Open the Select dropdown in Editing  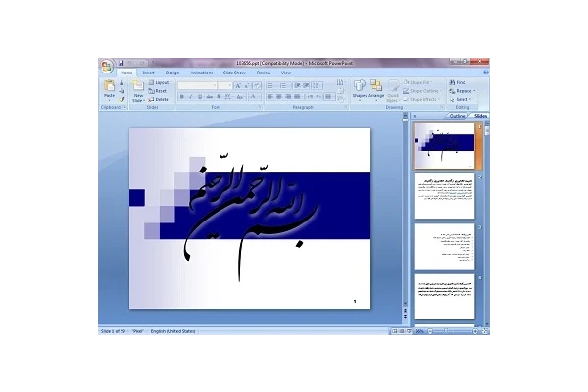point(461,99)
